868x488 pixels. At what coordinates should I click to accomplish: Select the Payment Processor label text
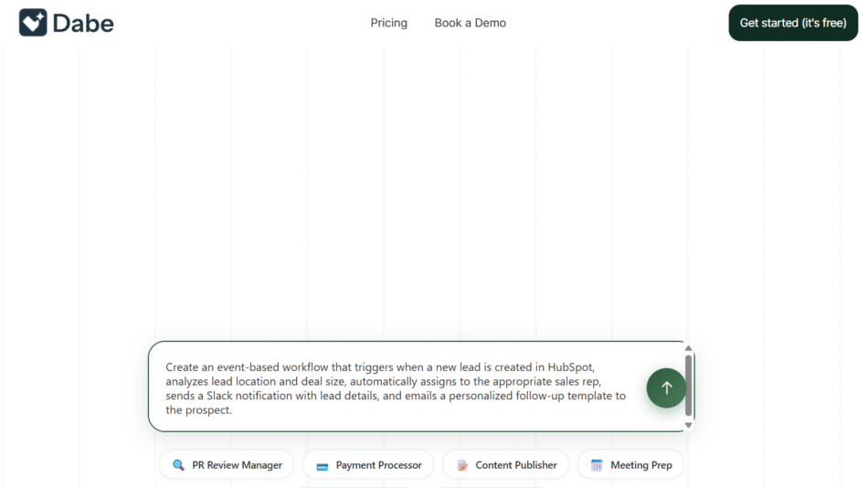(378, 465)
